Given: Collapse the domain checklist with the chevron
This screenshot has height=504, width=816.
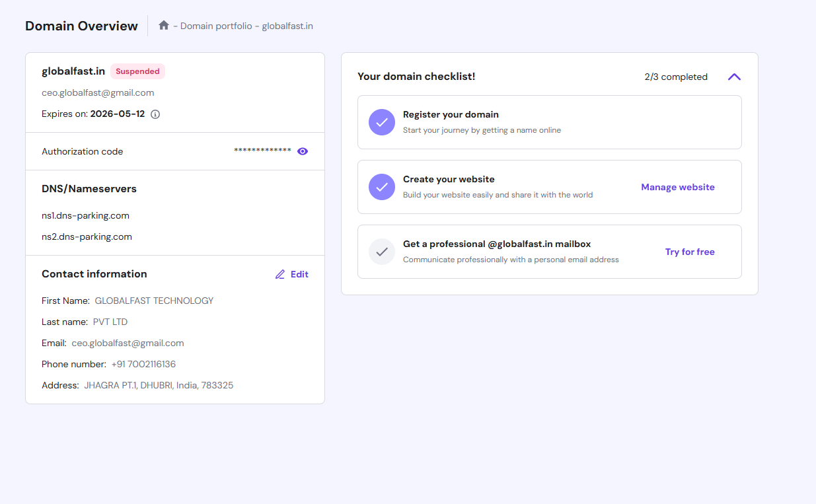Looking at the screenshot, I should point(734,77).
